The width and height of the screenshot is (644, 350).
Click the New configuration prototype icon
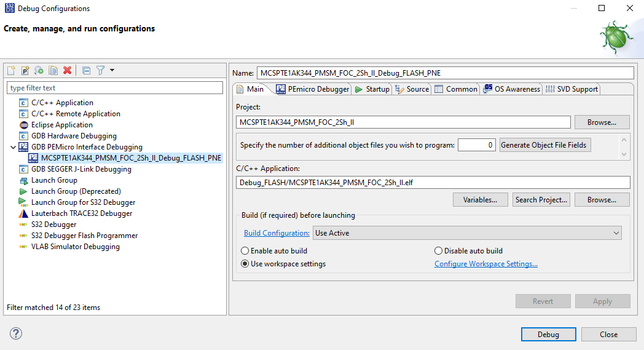click(25, 71)
